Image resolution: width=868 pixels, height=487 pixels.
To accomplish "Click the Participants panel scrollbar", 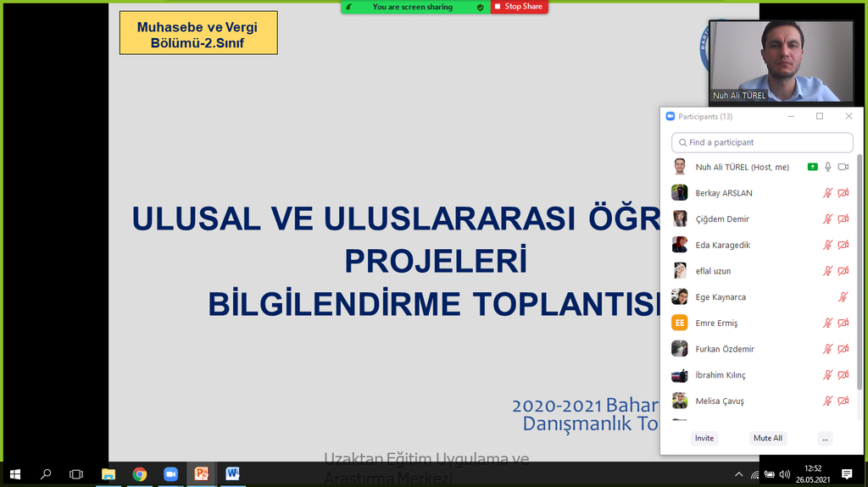I will tap(860, 271).
